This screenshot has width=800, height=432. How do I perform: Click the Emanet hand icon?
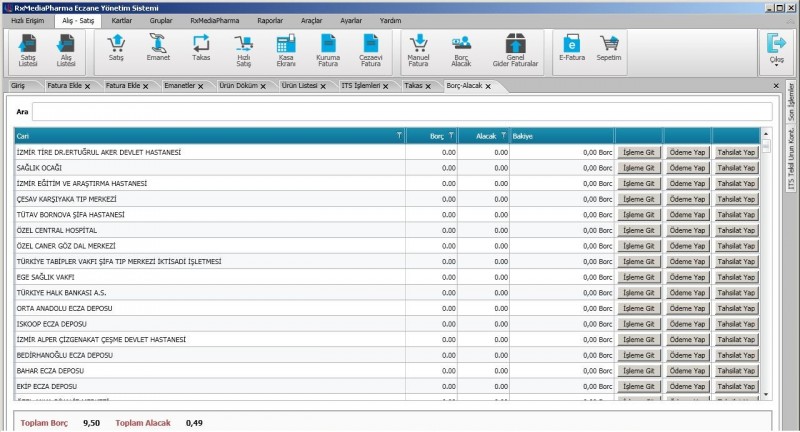[158, 47]
